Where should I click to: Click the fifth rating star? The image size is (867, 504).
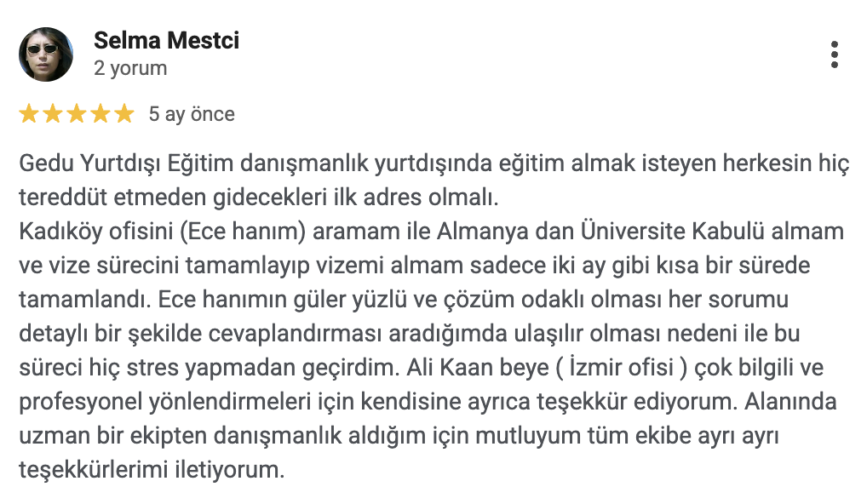tap(124, 114)
